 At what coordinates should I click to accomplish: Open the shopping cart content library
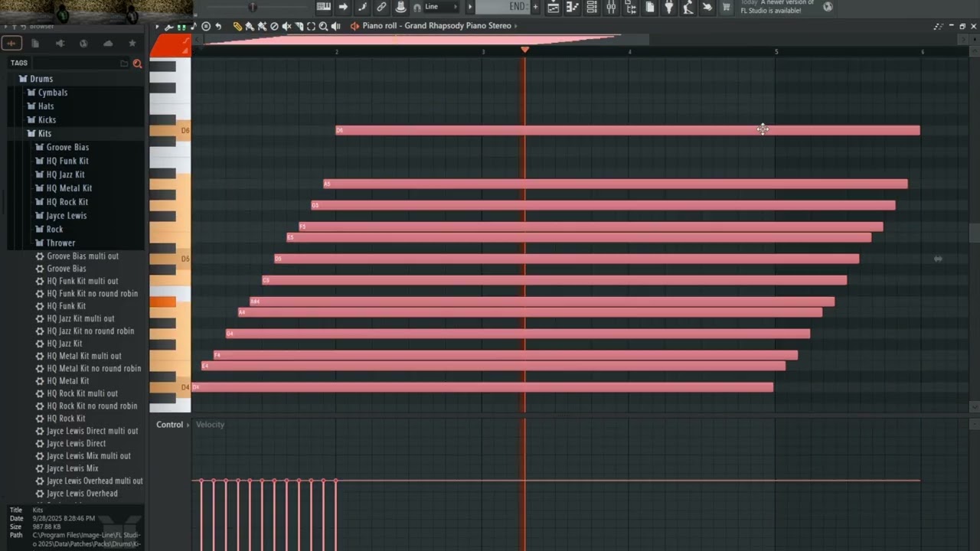tap(726, 7)
